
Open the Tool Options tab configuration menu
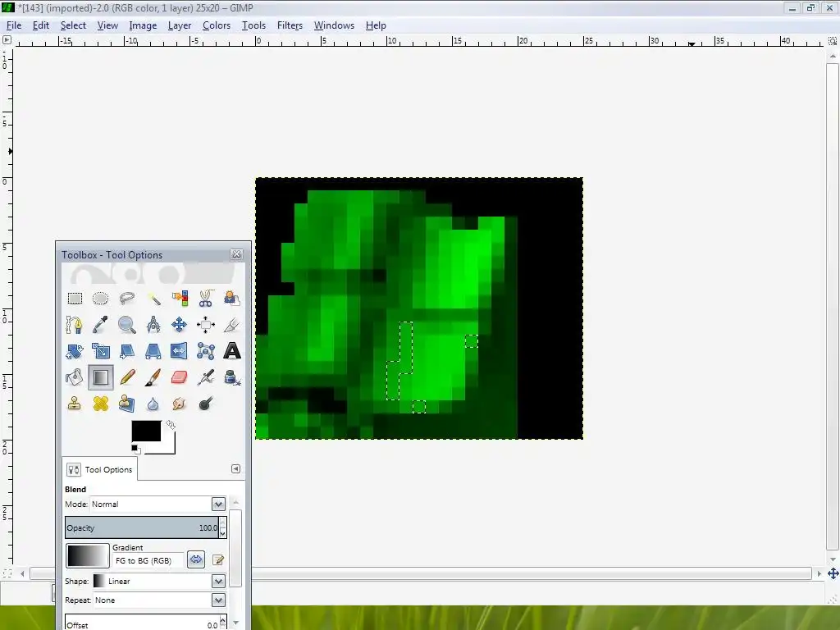coord(235,468)
